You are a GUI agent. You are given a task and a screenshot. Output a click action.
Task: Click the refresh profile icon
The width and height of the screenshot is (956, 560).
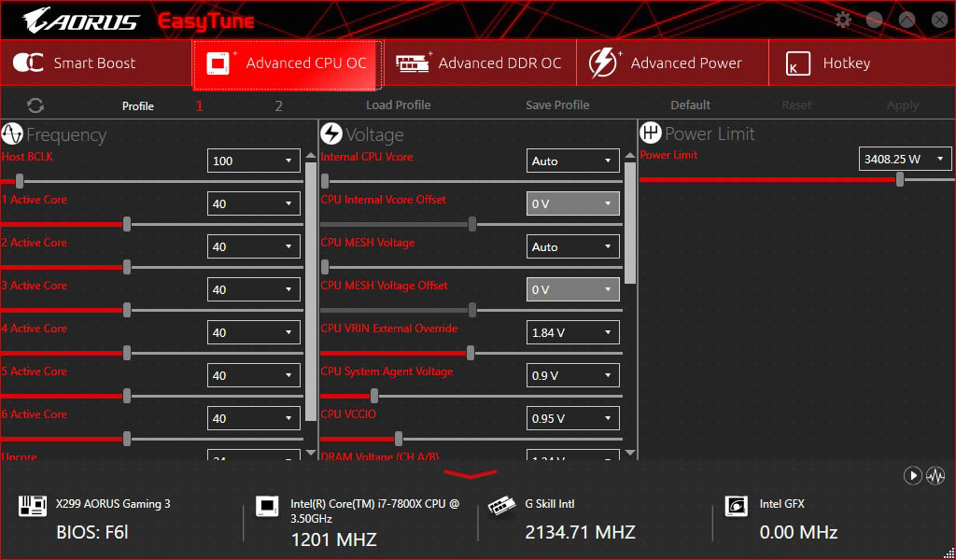(x=35, y=105)
